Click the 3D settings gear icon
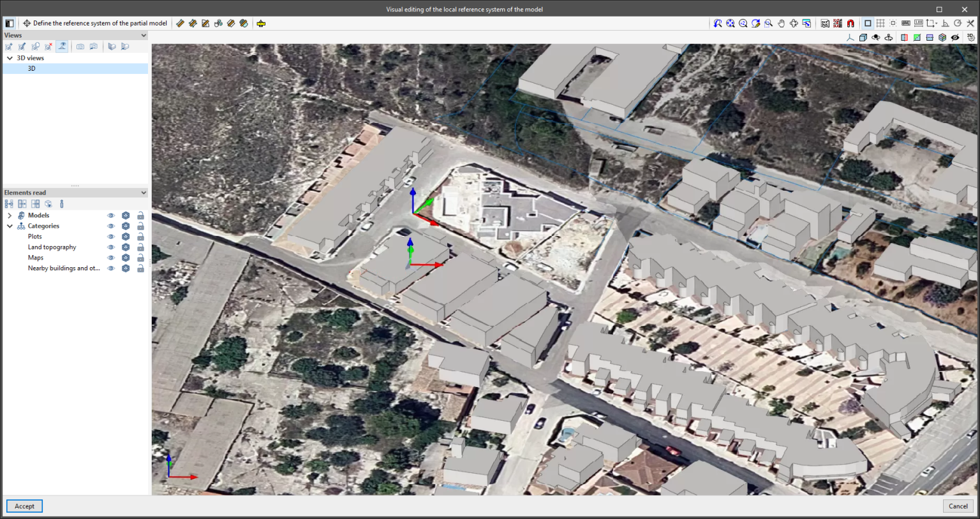The height and width of the screenshot is (519, 980). (x=970, y=38)
